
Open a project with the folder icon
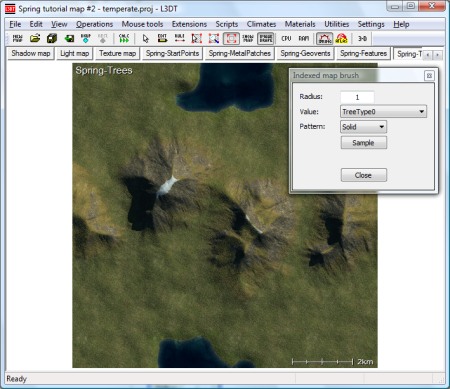tap(35, 39)
